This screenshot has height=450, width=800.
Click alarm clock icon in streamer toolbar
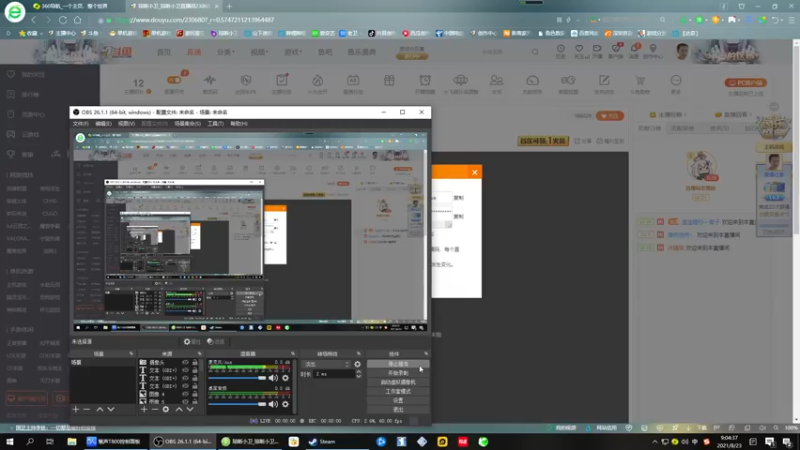(x=425, y=80)
